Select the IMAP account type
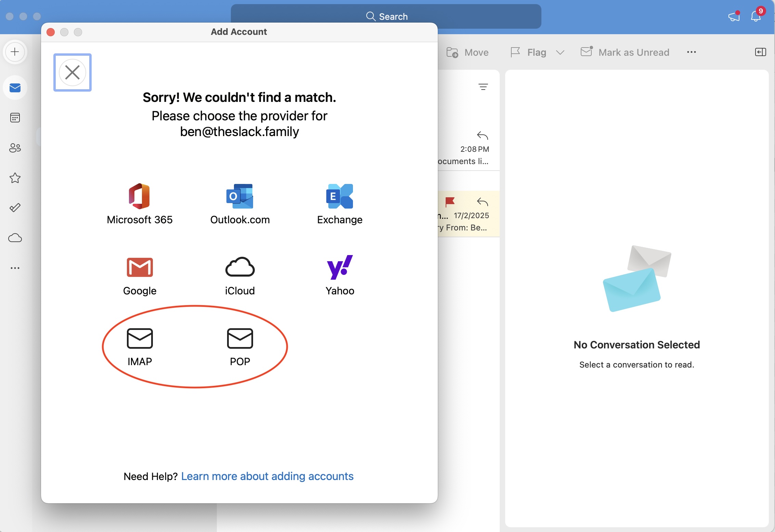 click(x=140, y=347)
